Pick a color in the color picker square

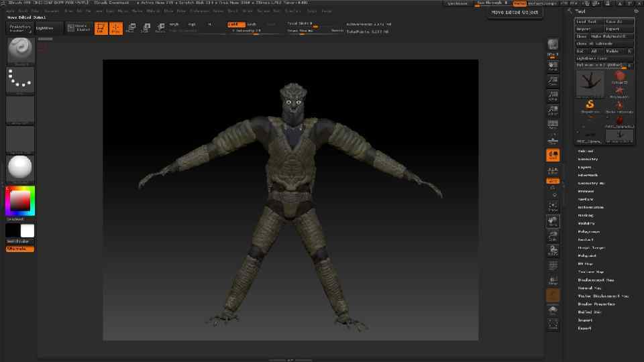[20, 200]
